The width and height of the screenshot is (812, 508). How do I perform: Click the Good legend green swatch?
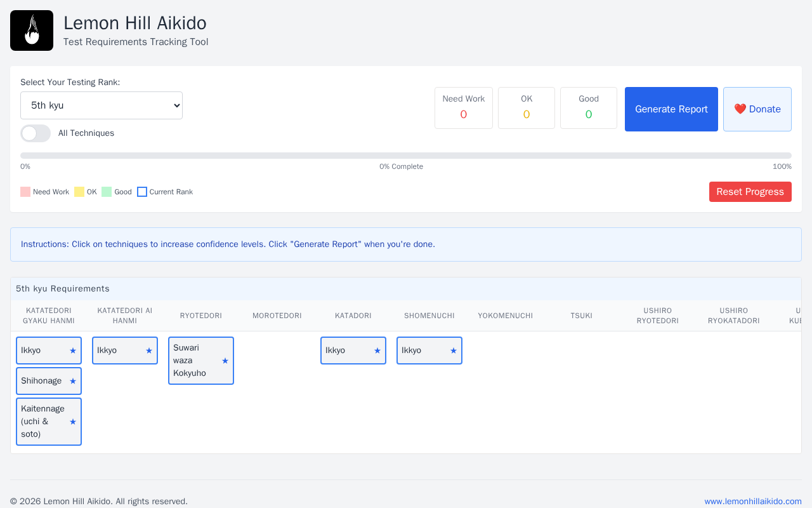(107, 192)
